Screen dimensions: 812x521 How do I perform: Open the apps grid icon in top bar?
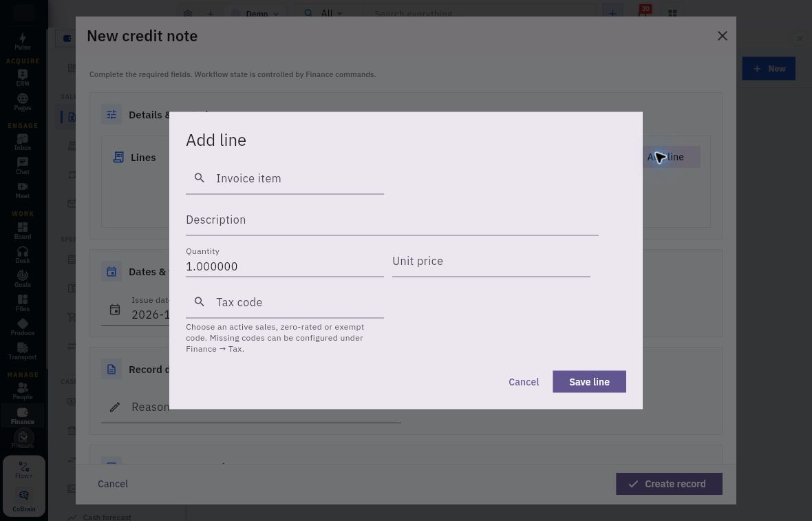click(x=672, y=14)
